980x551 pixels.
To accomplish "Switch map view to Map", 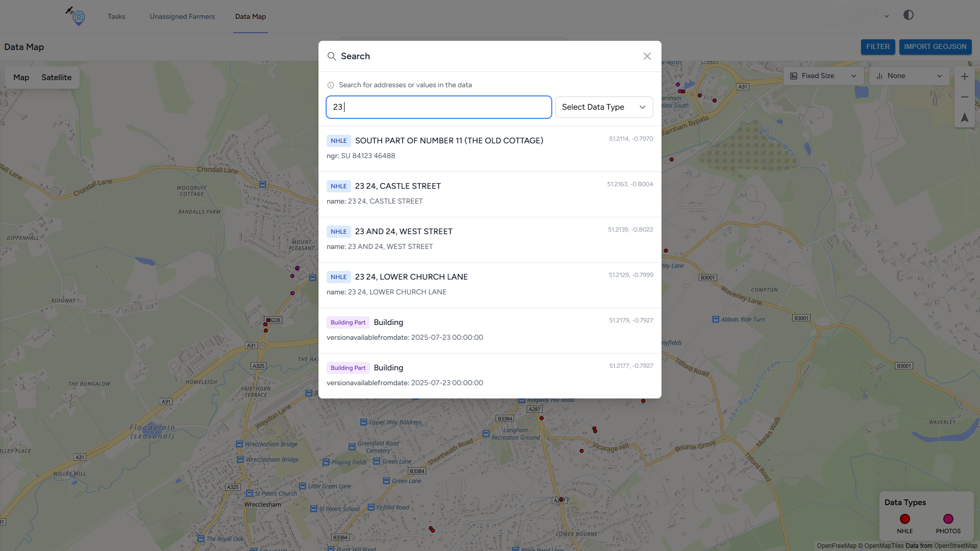I will click(21, 78).
